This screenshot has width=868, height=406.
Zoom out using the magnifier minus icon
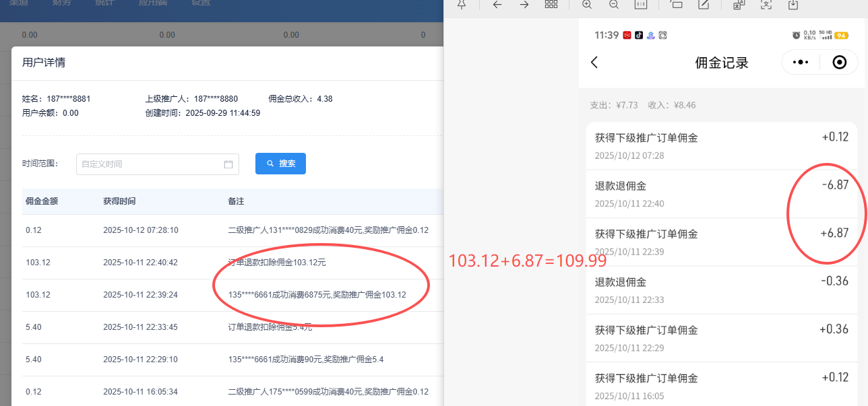pos(614,4)
